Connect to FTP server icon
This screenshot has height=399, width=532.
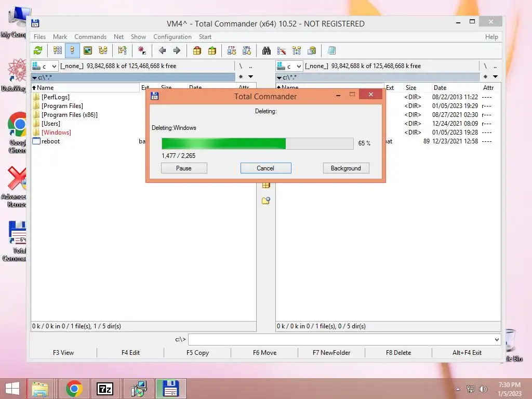(232, 51)
